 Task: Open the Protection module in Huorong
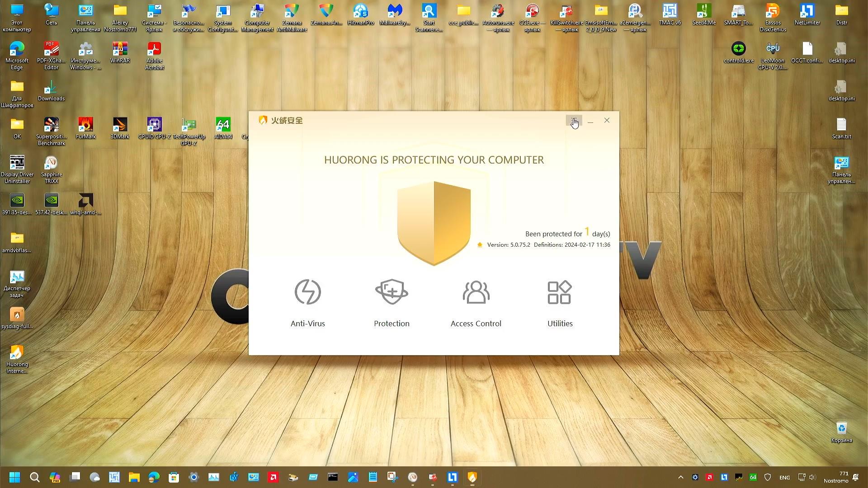click(x=391, y=303)
